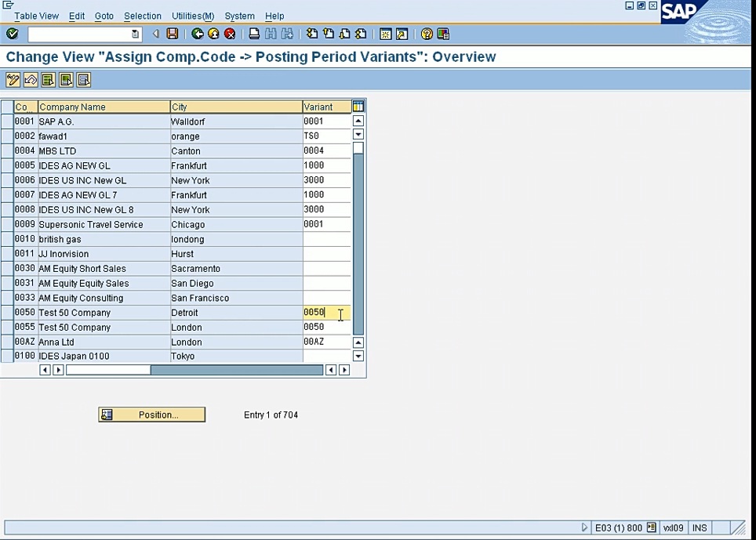756x540 pixels.
Task: Click scroll-down arrow beside fawad1 row
Action: 358,134
